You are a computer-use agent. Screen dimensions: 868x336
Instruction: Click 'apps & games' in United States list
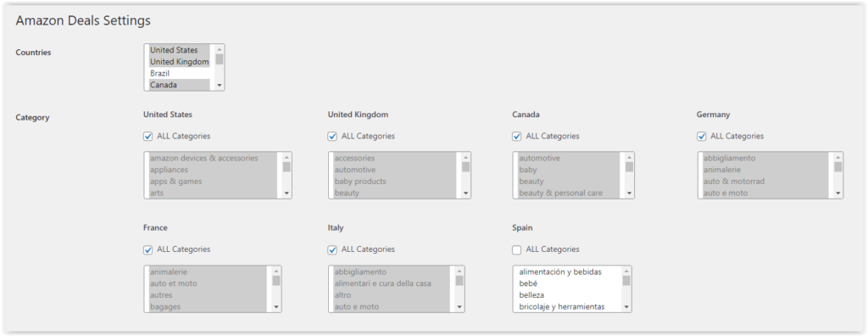pos(213,182)
